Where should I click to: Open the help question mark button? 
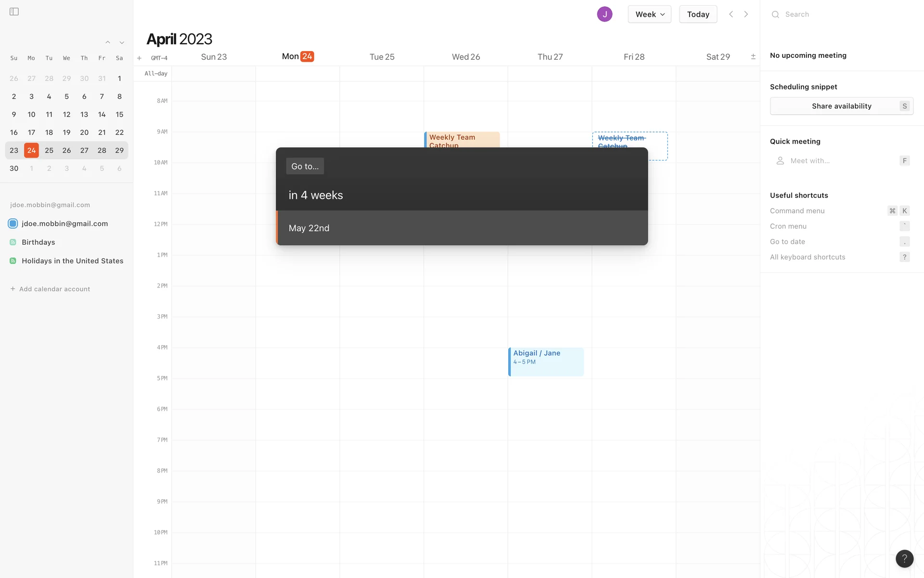[x=904, y=558]
